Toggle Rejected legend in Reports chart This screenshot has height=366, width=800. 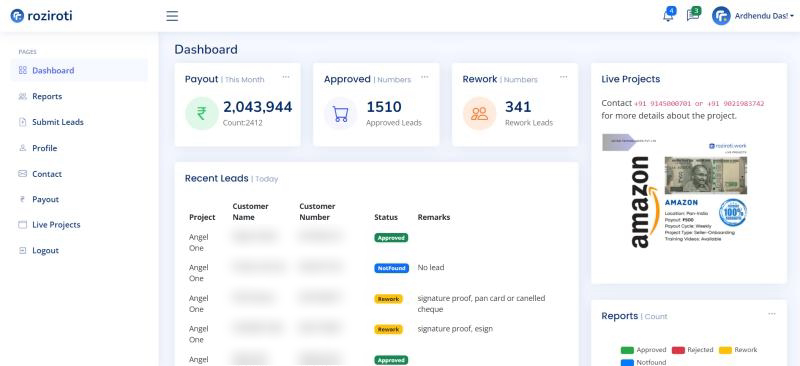pos(692,350)
